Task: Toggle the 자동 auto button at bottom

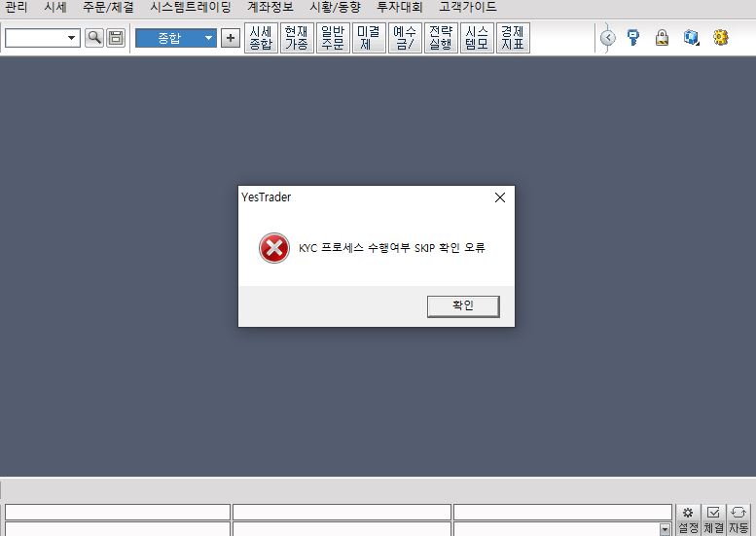Action: [738, 519]
